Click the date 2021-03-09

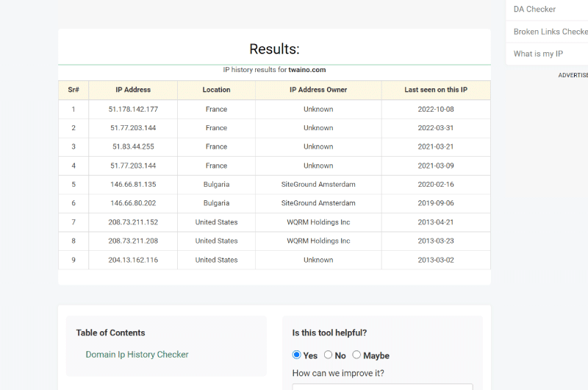point(436,166)
